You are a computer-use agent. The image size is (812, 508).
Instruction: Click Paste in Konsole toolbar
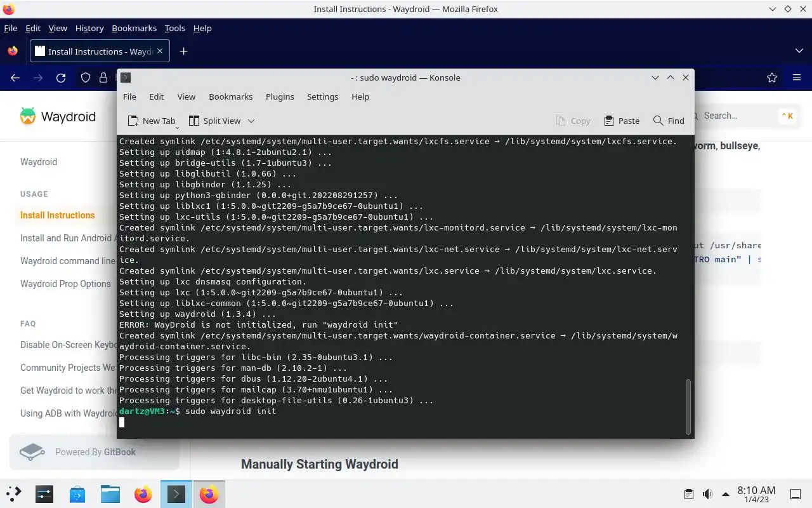pyautogui.click(x=622, y=121)
